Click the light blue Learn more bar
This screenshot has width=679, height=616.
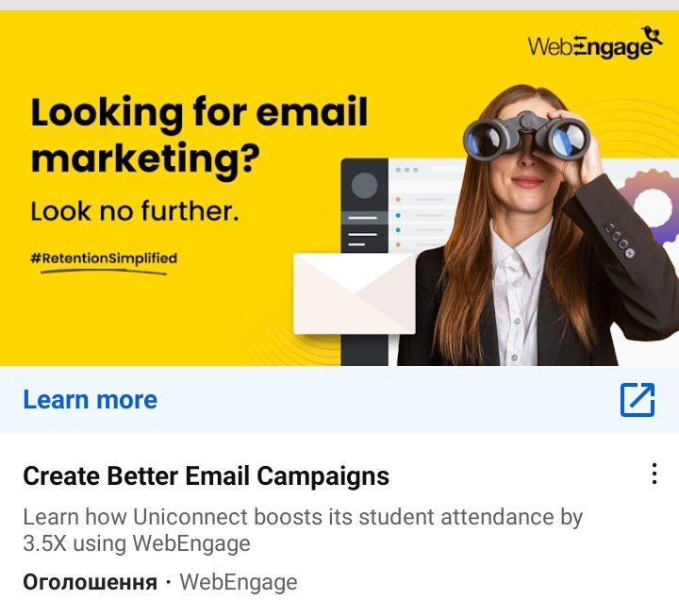click(x=339, y=400)
